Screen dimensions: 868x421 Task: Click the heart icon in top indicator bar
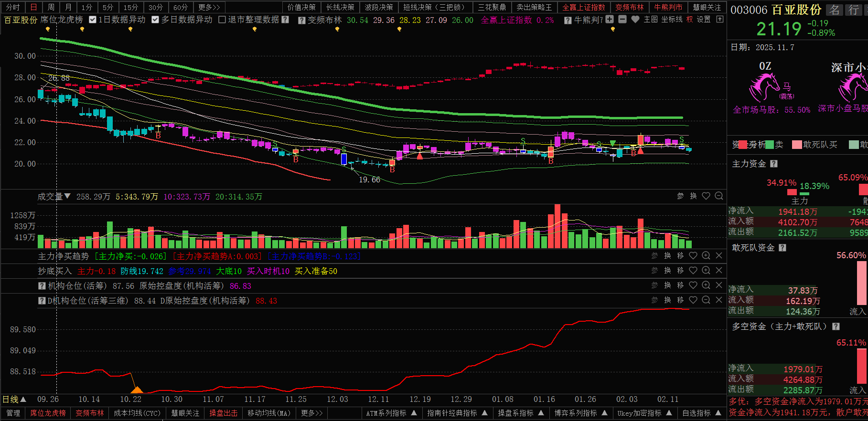coord(635,20)
